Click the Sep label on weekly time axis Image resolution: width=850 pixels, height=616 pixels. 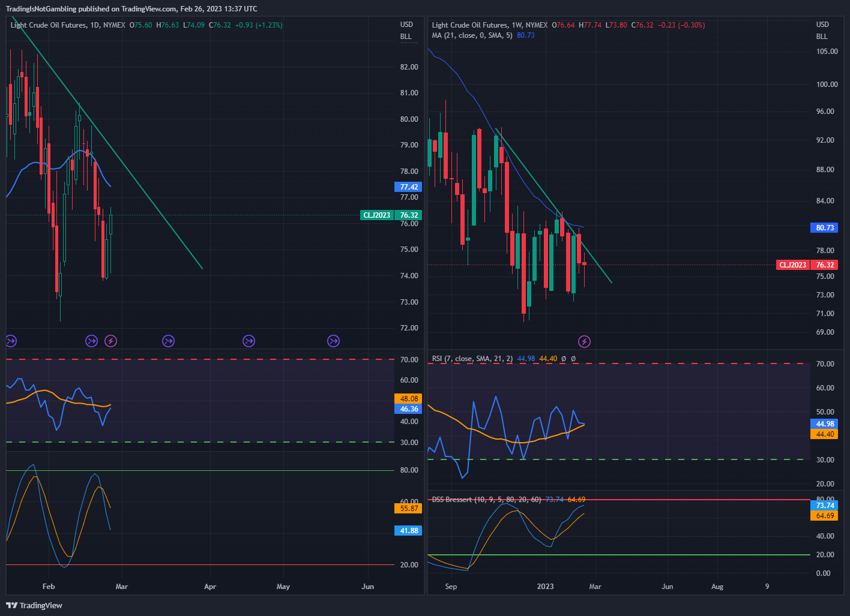[x=451, y=586]
